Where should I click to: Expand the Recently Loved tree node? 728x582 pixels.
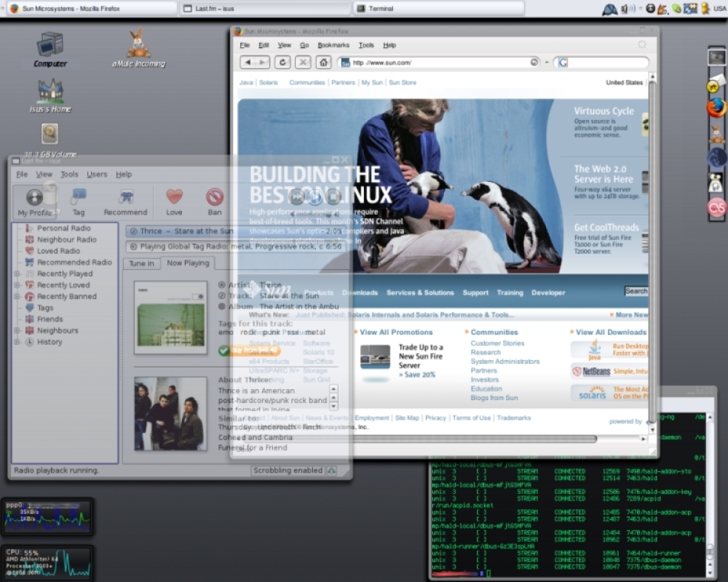(17, 285)
